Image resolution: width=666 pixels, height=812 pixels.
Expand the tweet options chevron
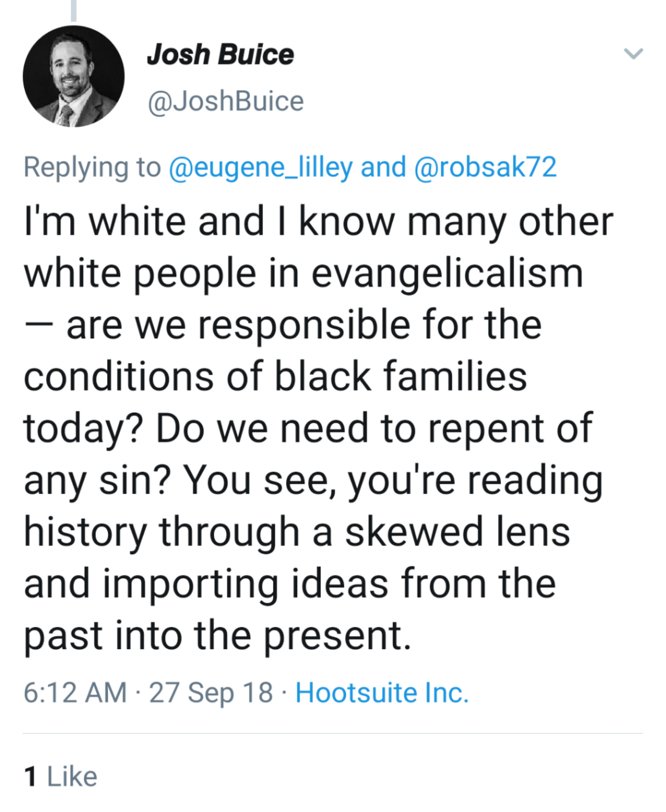[x=633, y=54]
